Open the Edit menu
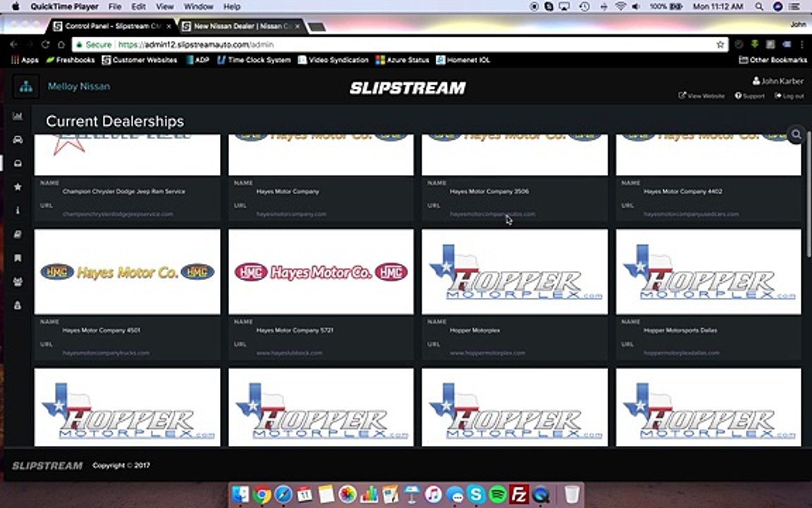Viewport: 812px width, 508px height. pos(138,7)
